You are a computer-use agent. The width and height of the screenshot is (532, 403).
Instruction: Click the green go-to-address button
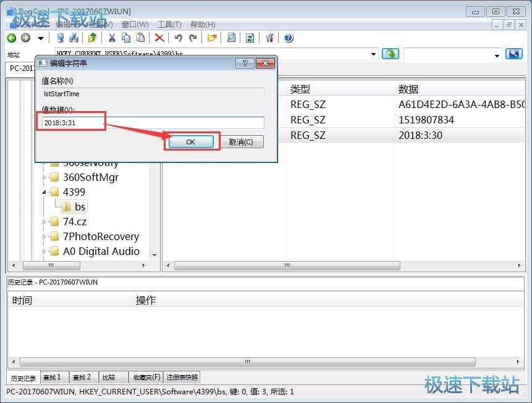coord(390,54)
